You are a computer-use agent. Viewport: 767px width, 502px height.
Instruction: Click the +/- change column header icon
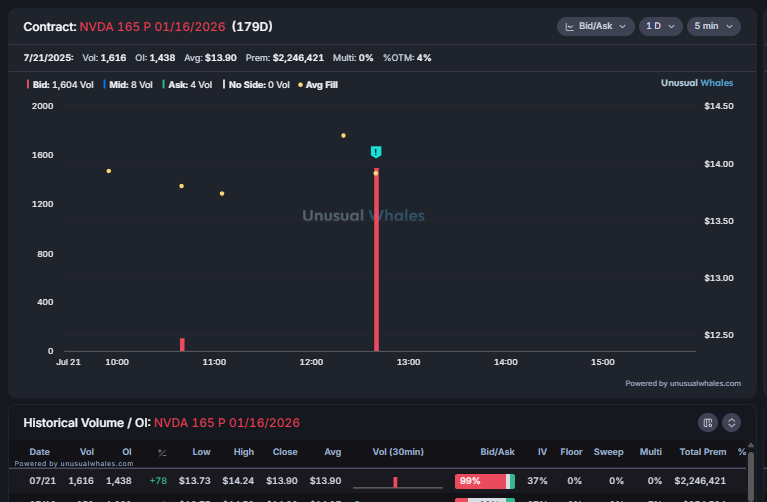tap(162, 453)
